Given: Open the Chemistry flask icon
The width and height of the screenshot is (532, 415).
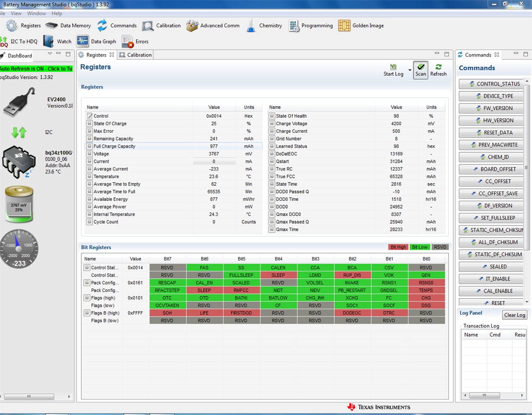Looking at the screenshot, I should [251, 26].
